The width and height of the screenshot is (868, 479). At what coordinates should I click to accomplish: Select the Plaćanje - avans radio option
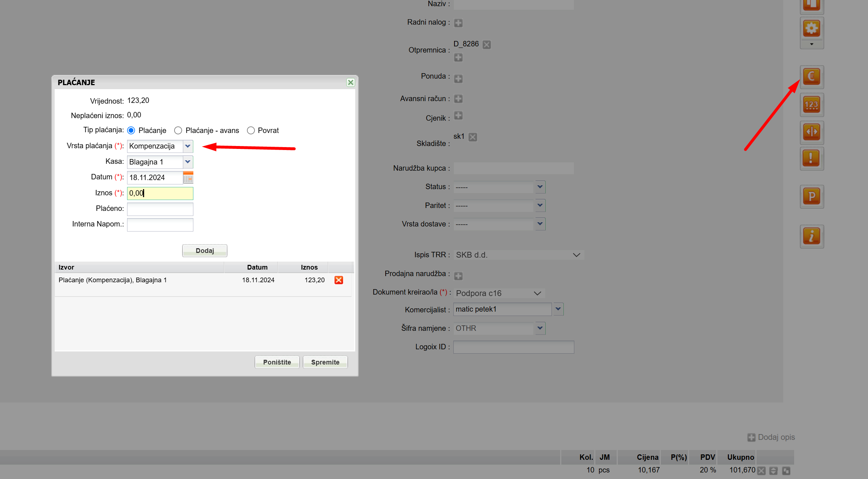pyautogui.click(x=178, y=130)
